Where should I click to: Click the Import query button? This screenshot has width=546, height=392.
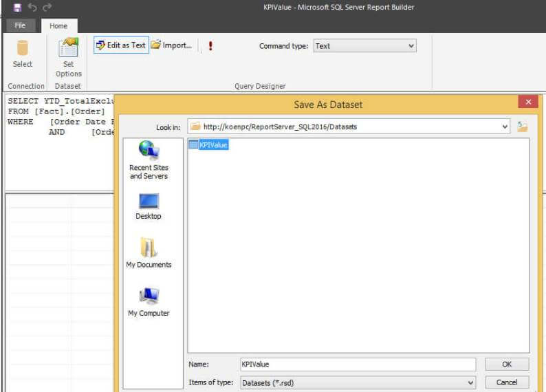pyautogui.click(x=171, y=45)
